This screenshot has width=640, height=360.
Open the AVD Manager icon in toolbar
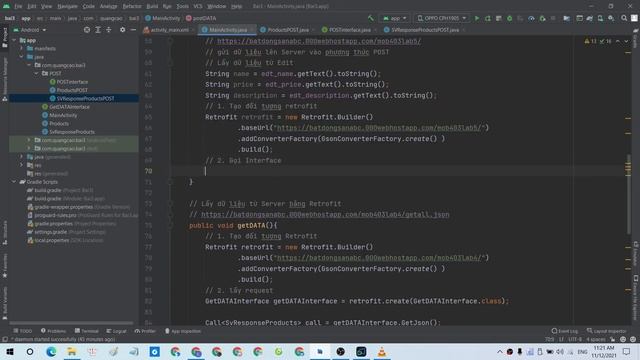(600, 18)
